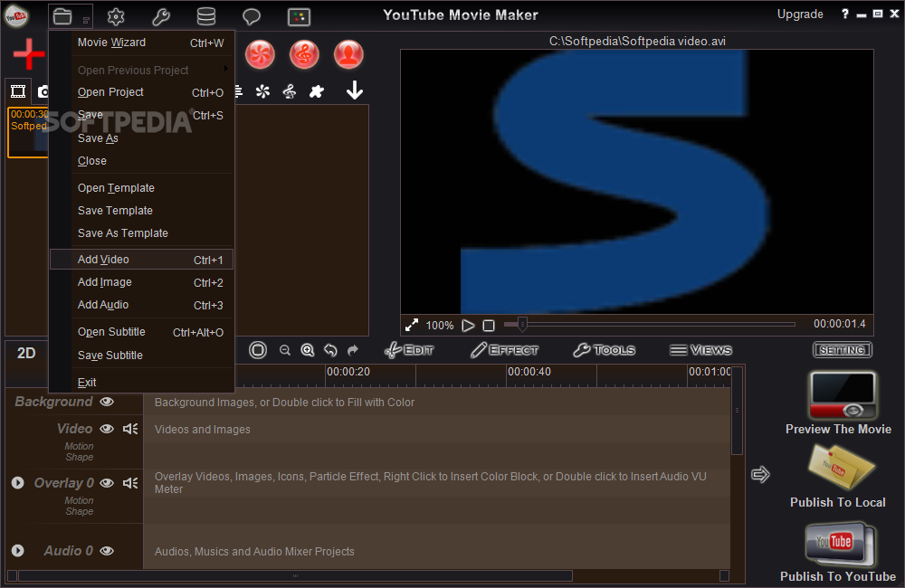Play the preview video
Image resolution: width=905 pixels, height=588 pixels.
pyautogui.click(x=468, y=326)
